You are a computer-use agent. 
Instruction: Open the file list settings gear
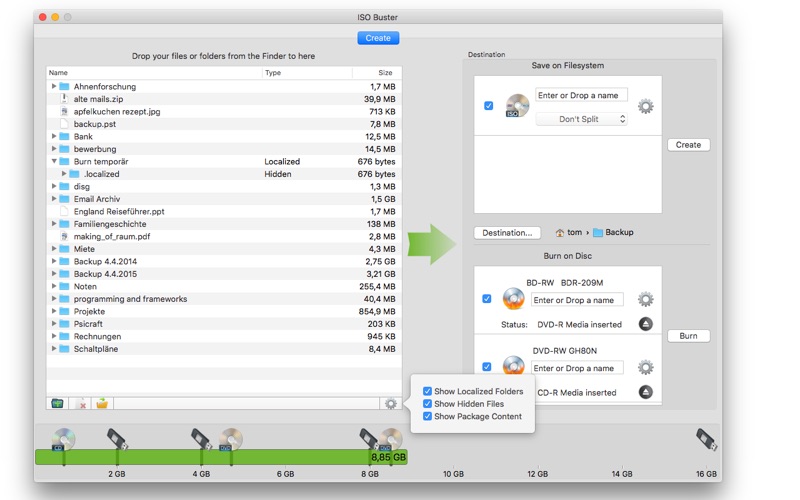391,404
